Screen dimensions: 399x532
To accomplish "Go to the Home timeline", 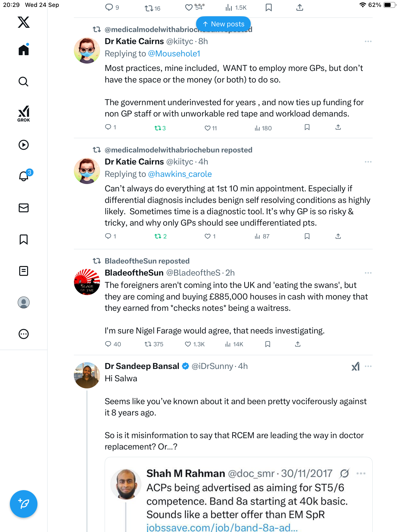I will tap(24, 50).
